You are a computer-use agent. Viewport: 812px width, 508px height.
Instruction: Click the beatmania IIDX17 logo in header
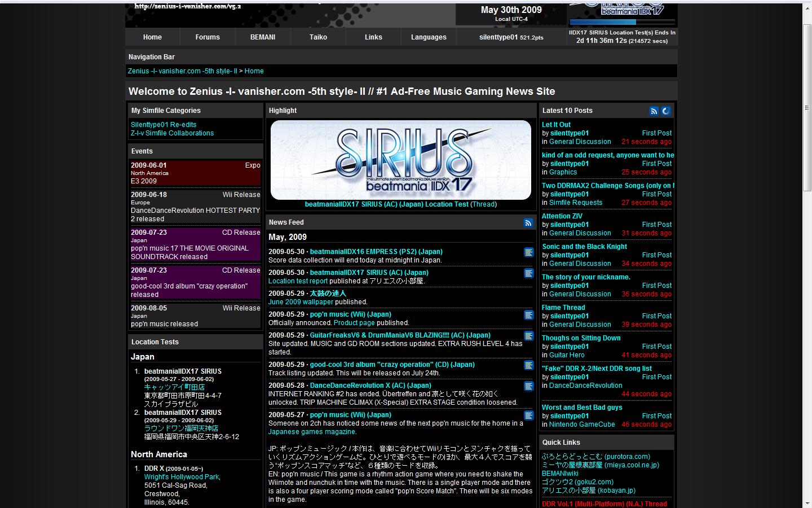(x=622, y=9)
